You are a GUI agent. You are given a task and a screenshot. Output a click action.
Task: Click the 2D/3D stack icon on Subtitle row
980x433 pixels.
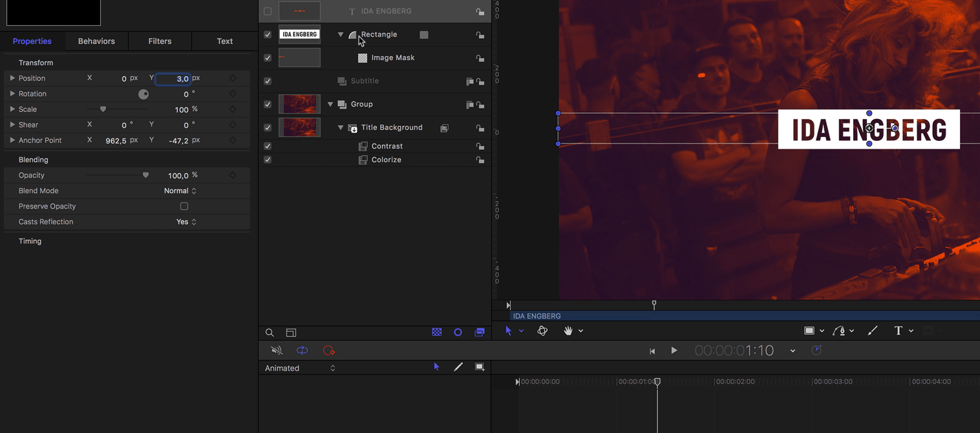pos(470,81)
